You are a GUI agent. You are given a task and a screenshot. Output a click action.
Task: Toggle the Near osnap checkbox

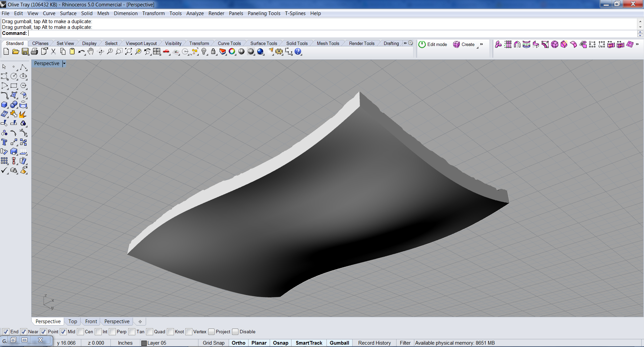point(24,332)
